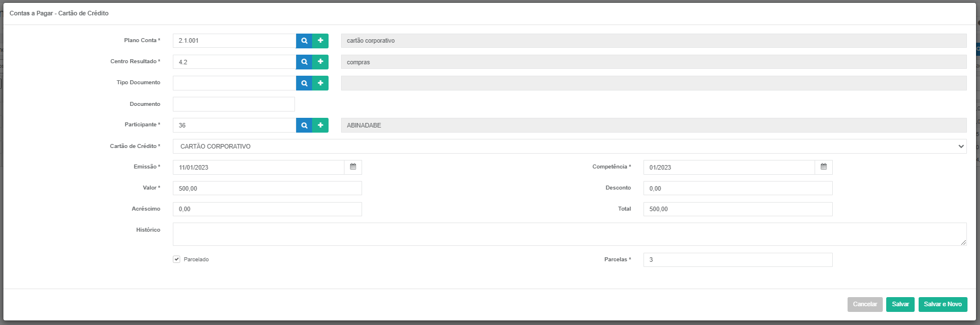This screenshot has width=980, height=325.
Task: Search Tipo Documento with magnifier icon
Action: (304, 83)
